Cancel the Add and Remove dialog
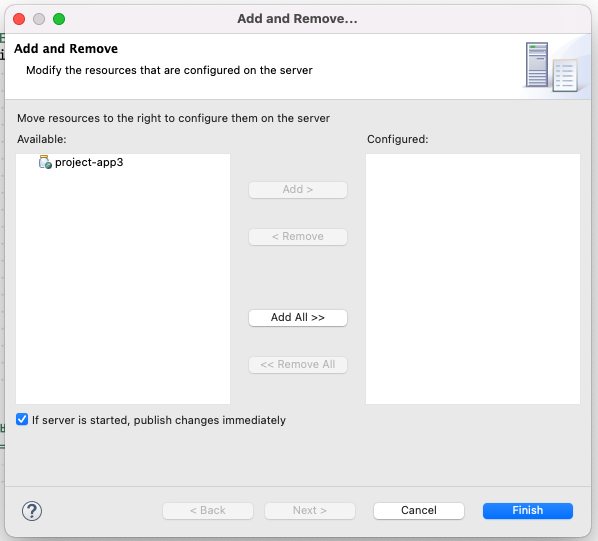This screenshot has width=598, height=541. 419,510
